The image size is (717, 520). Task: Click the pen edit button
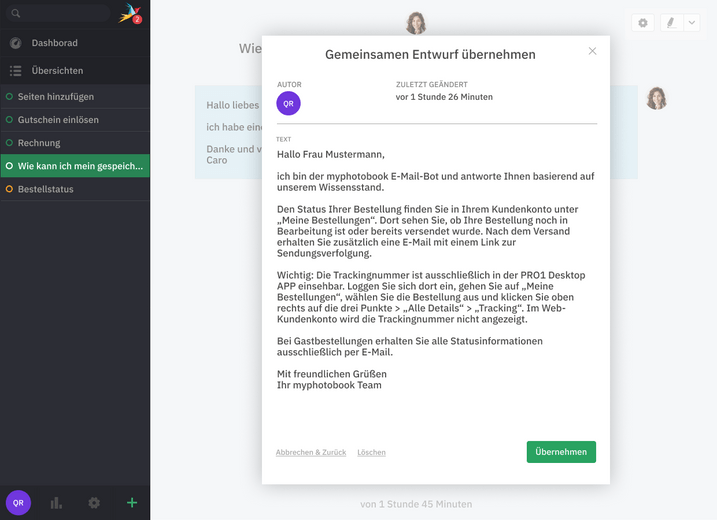pyautogui.click(x=672, y=23)
